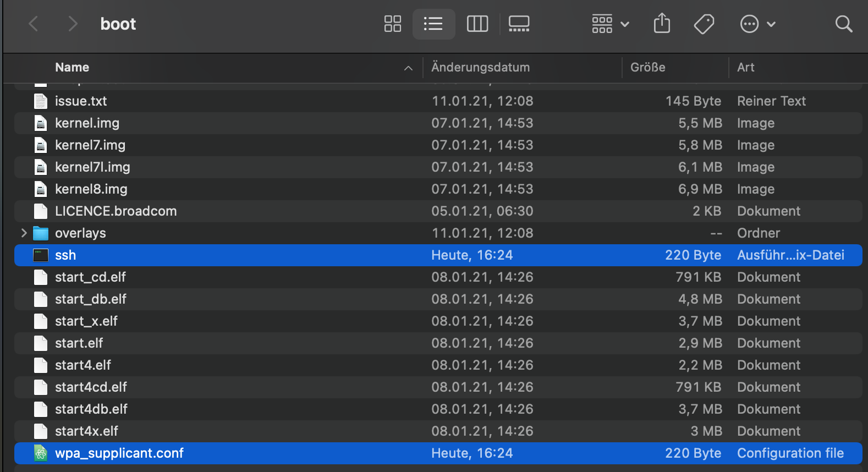868x472 pixels.
Task: Select the list view button
Action: click(x=433, y=24)
